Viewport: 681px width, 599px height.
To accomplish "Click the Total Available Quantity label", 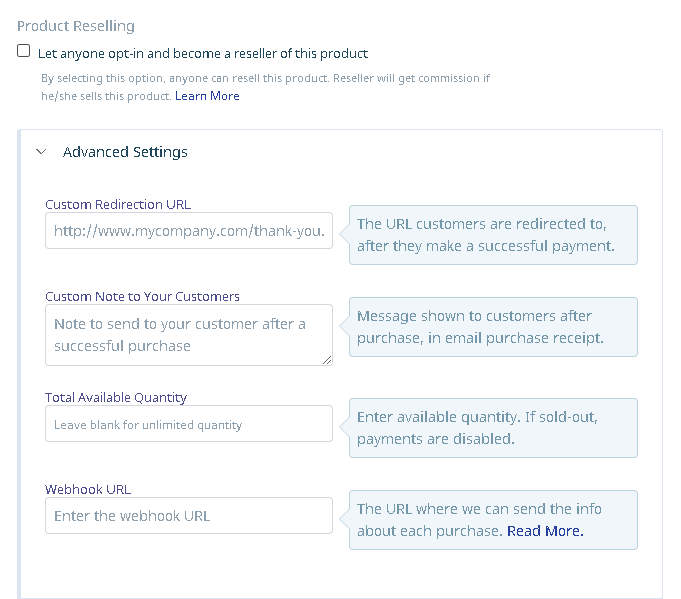I will tap(116, 397).
